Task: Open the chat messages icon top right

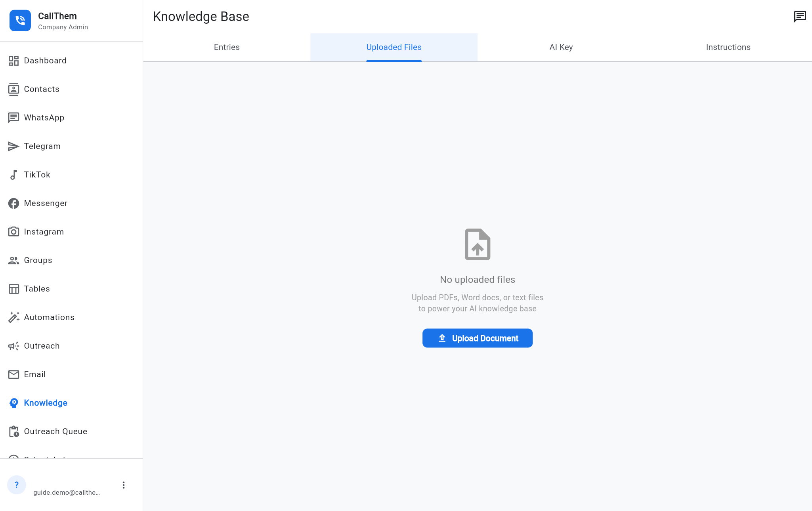Action: tap(800, 17)
